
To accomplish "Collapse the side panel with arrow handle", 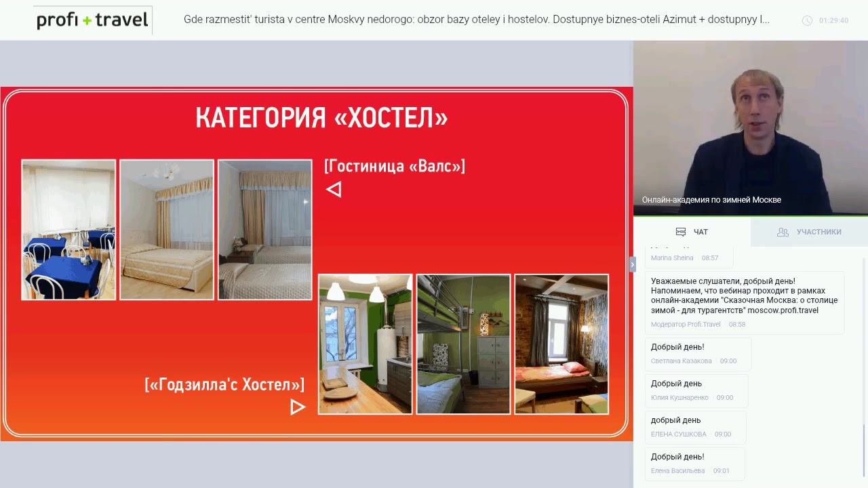I will click(x=632, y=264).
